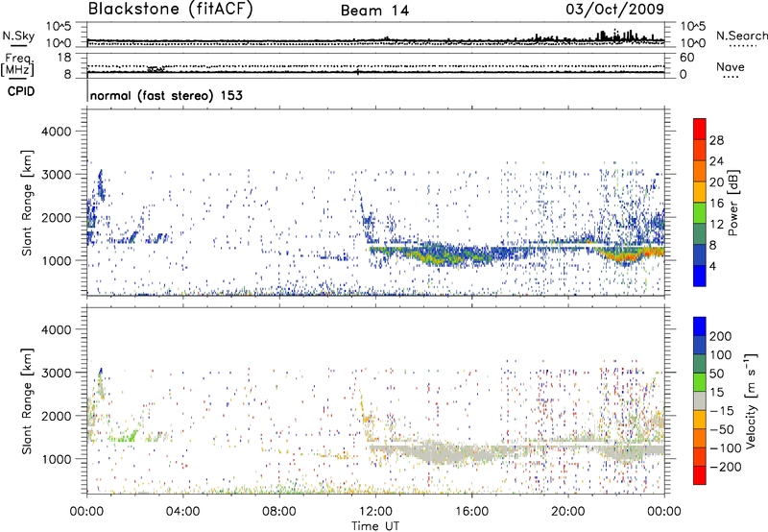Screen dimensions: 768x532
Task: Click the '20:00' time axis tick label
Action: pos(567,512)
